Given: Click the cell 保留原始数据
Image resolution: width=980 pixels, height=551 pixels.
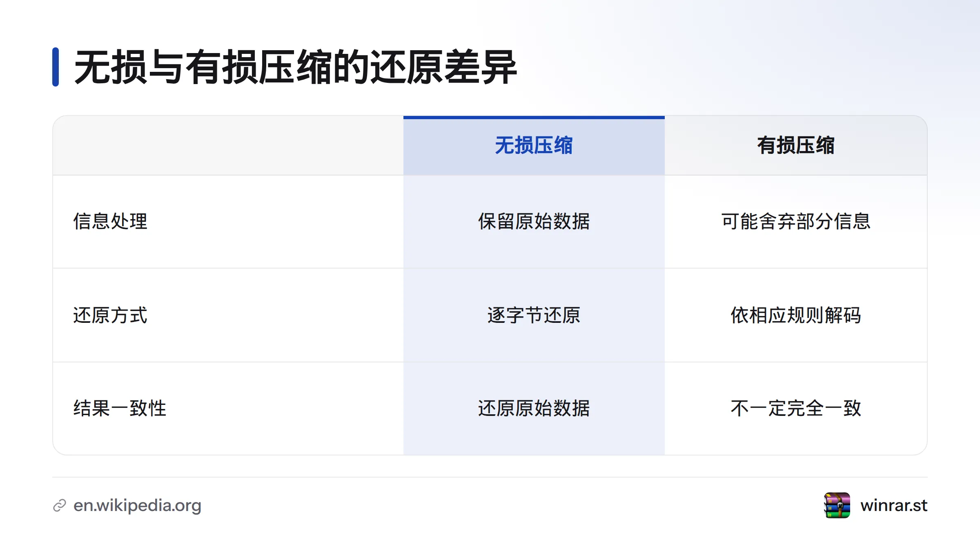Looking at the screenshot, I should pos(534,221).
